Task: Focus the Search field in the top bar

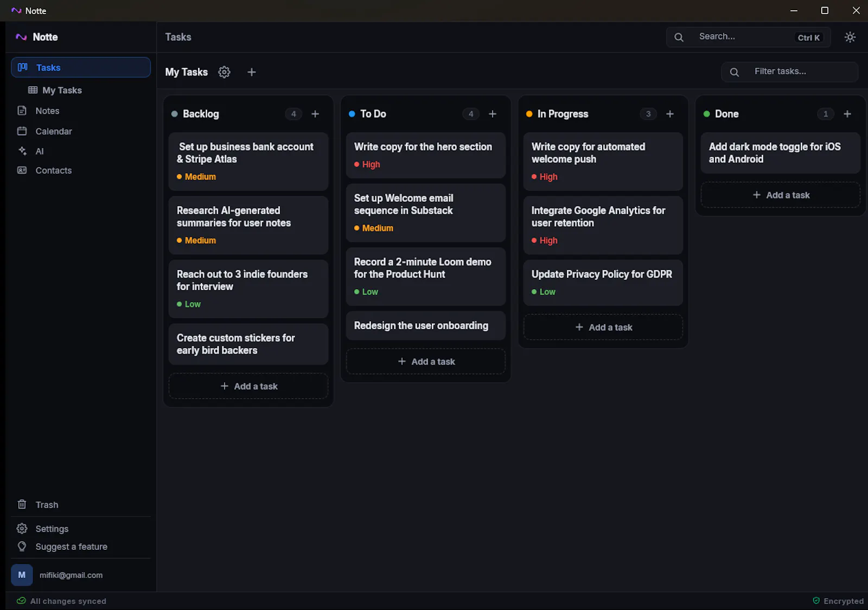Action: (x=749, y=37)
